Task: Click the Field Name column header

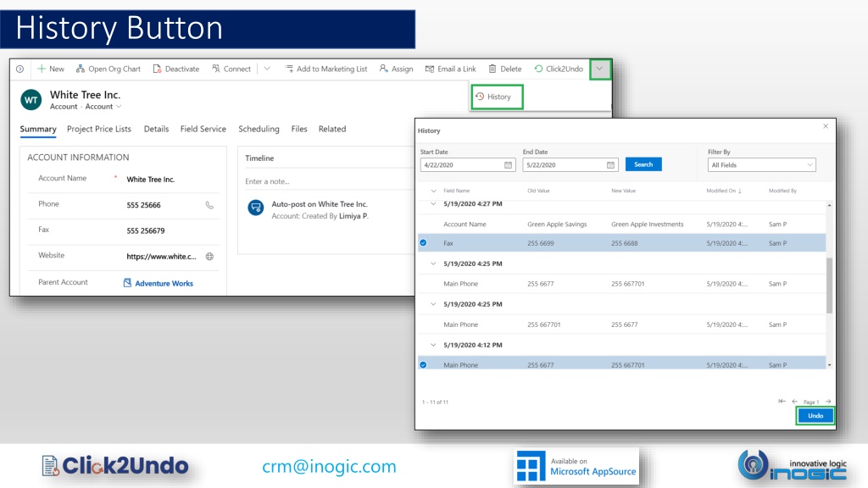Action: (x=457, y=191)
